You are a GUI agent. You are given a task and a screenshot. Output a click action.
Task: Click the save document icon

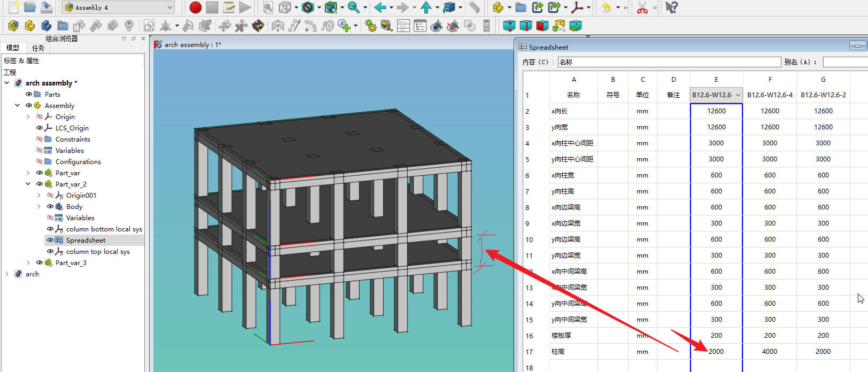[x=46, y=7]
